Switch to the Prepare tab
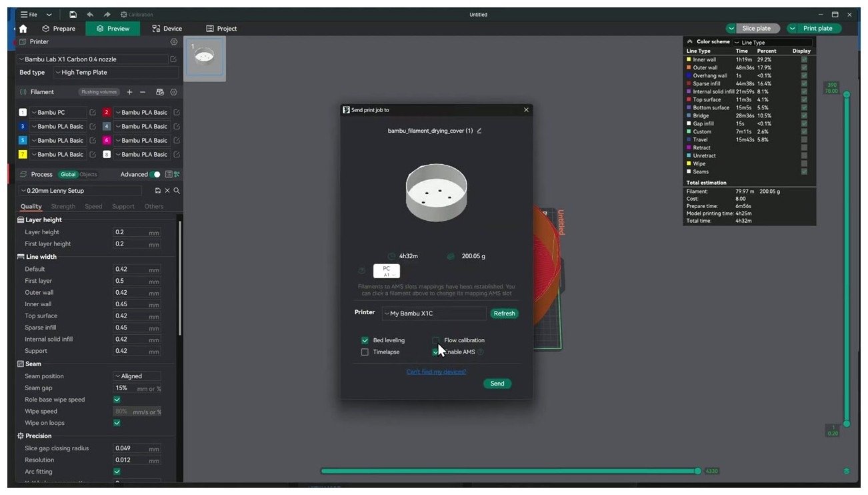The width and height of the screenshot is (868, 495). pos(59,29)
